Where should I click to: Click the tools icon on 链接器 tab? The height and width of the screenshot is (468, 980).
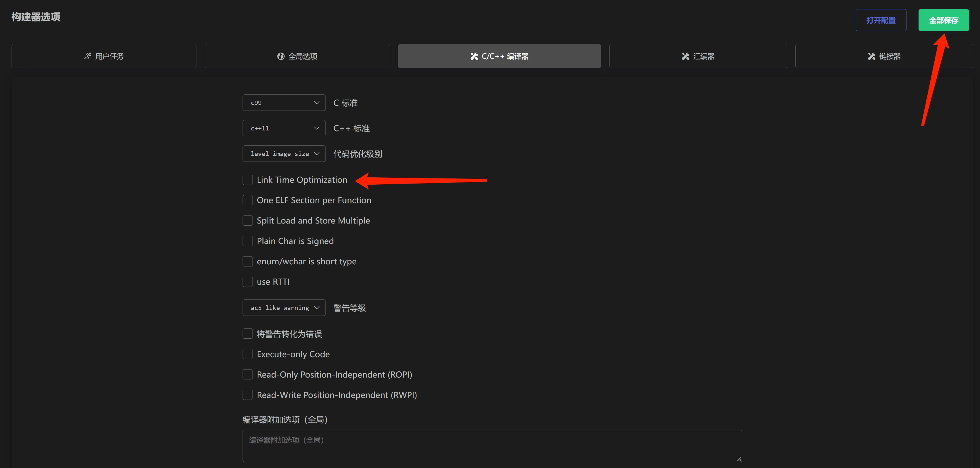click(x=872, y=56)
